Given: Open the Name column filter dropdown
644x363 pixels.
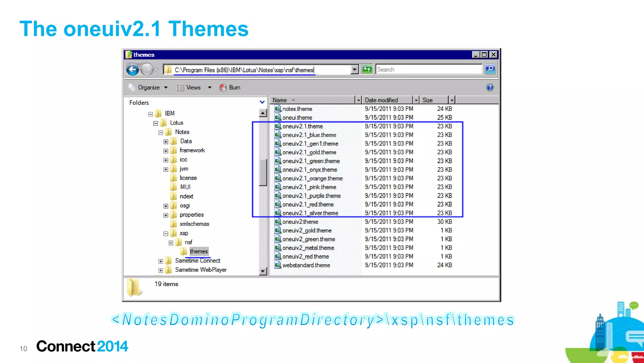Looking at the screenshot, I should [358, 100].
